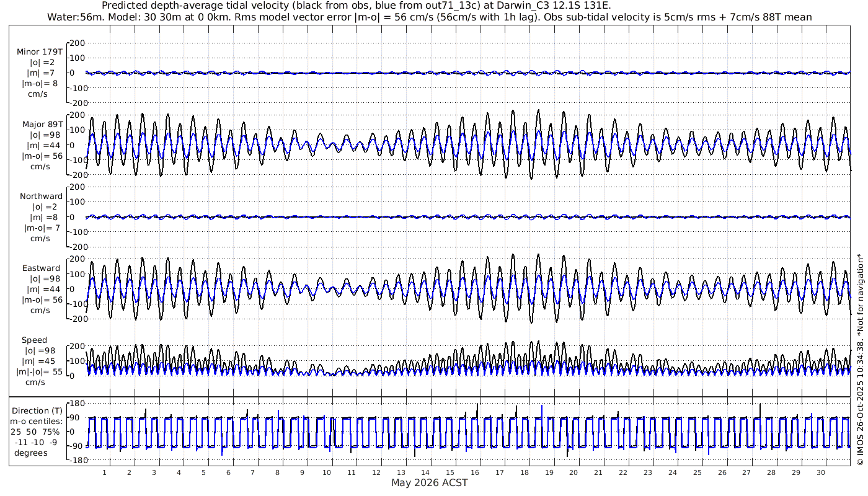
Task: Click the '-11 -10 -9' centile values
Action: 37,442
